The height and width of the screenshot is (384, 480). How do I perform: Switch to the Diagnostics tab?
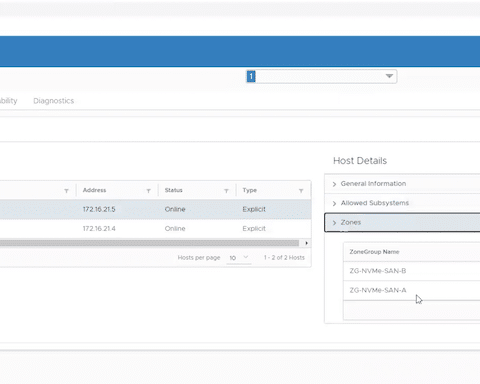(x=54, y=101)
